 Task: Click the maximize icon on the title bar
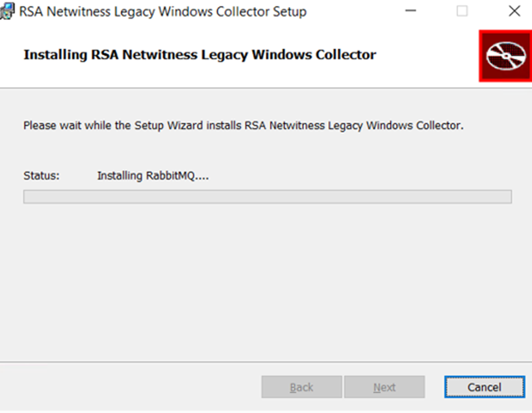462,10
